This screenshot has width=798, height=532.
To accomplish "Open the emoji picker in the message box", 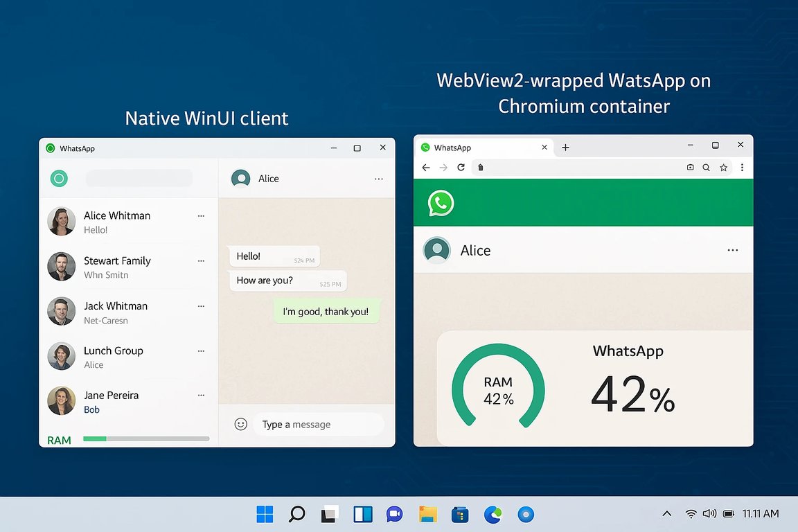I will click(x=240, y=424).
